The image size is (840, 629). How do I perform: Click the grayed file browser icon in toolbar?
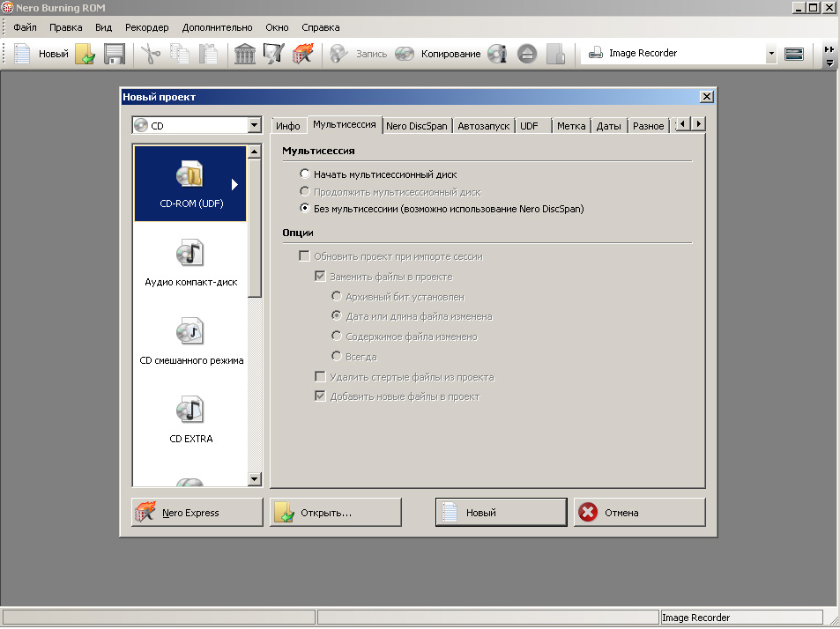pyautogui.click(x=556, y=54)
